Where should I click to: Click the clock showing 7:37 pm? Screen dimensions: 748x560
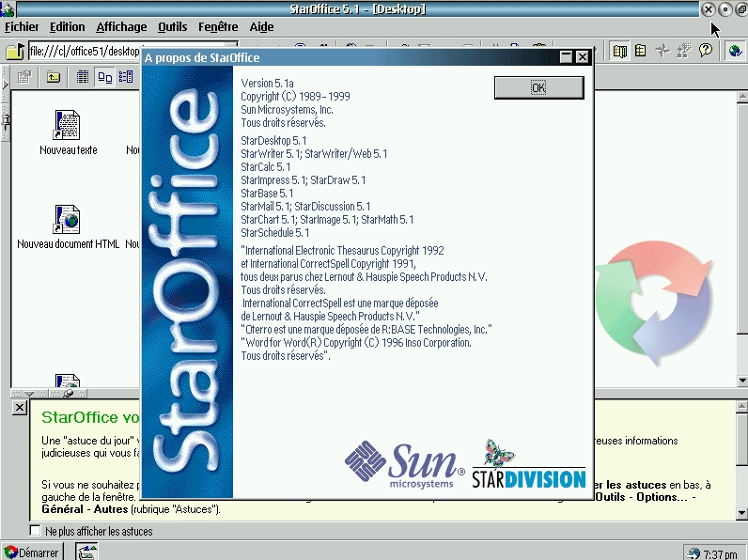tap(720, 554)
